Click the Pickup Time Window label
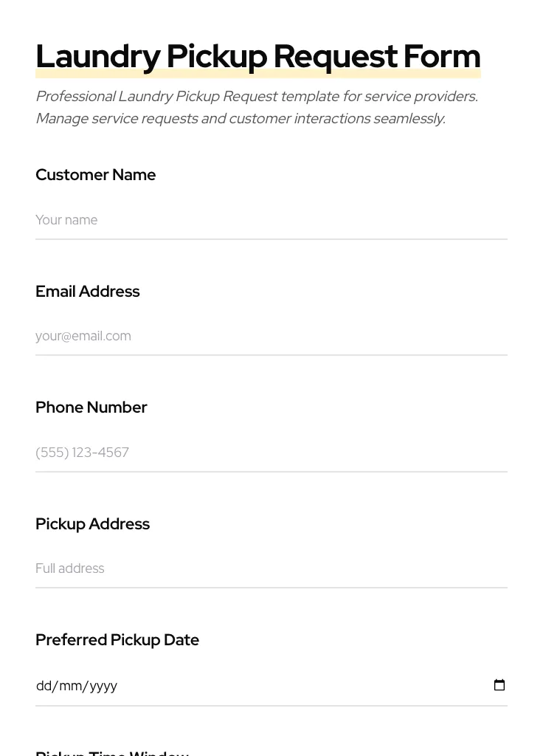Screen dimensions: 543x756 coord(112,752)
